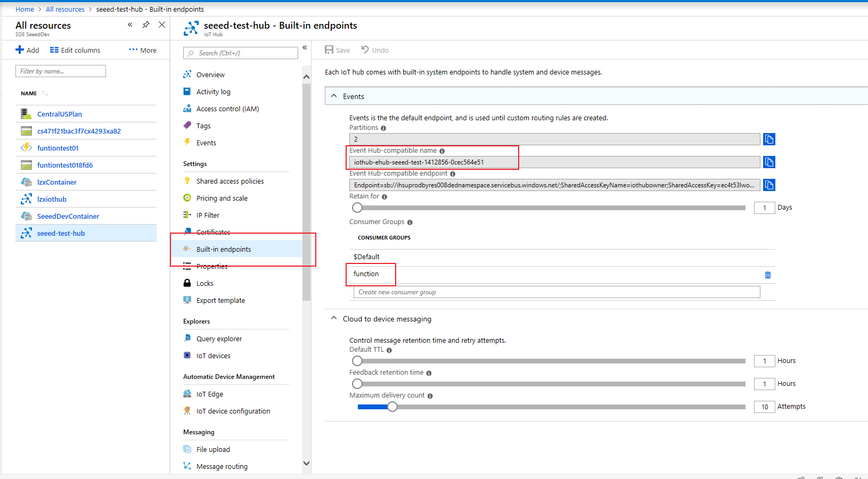Open Edit columns
868x479 pixels.
(x=75, y=50)
